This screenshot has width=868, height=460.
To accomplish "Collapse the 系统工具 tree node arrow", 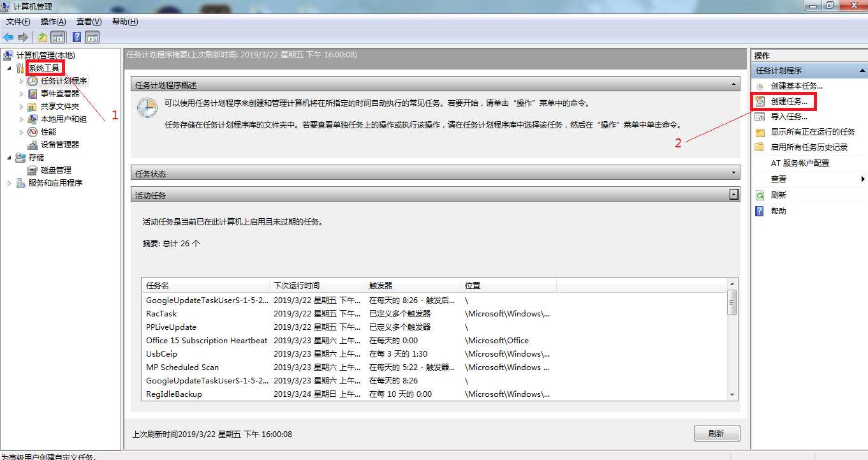I will [9, 68].
